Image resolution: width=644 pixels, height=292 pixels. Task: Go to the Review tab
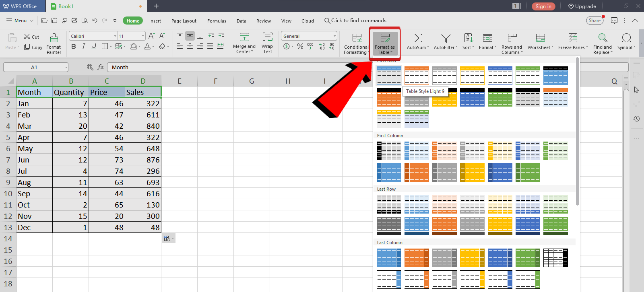(264, 21)
